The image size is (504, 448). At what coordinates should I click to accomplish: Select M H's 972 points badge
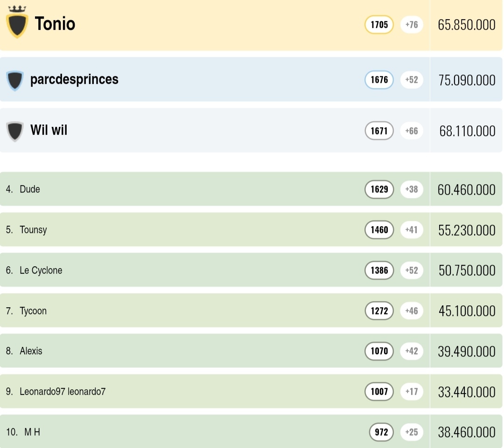[x=381, y=432]
